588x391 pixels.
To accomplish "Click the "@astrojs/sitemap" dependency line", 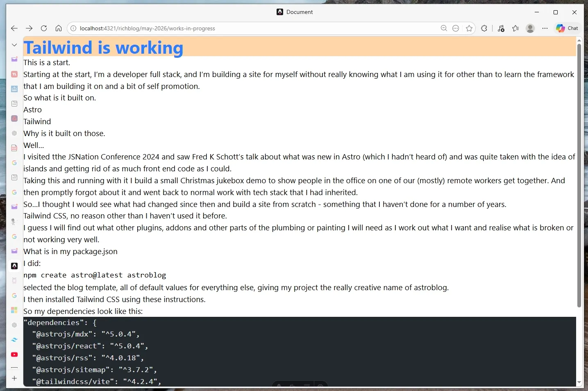I will coord(95,370).
